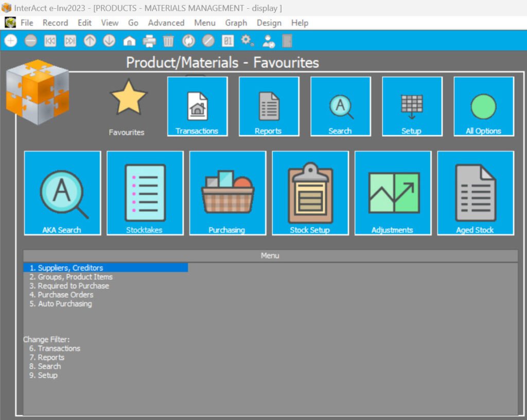The width and height of the screenshot is (527, 420).
Task: Click the exit door toolbar icon
Action: pos(287,41)
